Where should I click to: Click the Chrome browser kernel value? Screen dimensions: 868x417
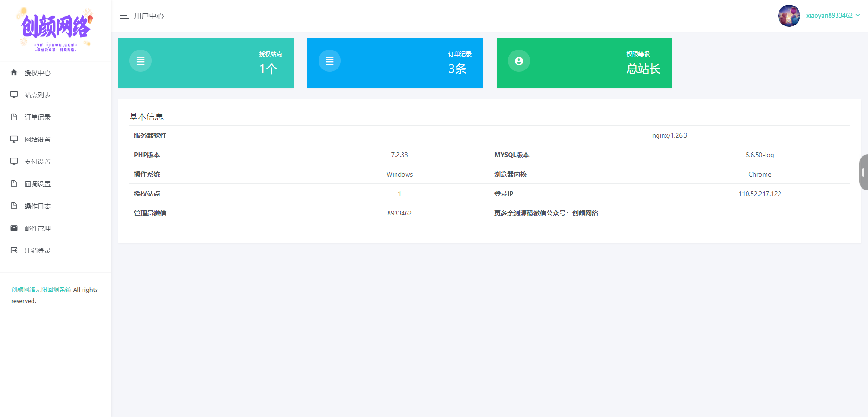pyautogui.click(x=759, y=174)
